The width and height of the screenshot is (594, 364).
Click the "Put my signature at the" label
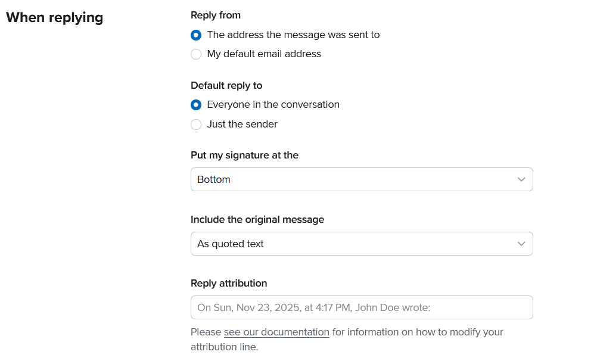(x=244, y=155)
